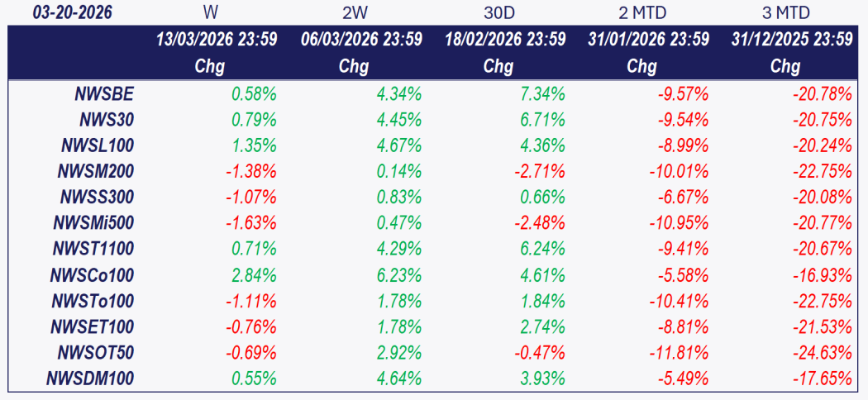The image size is (868, 400).
Task: Click NWSMi500 2 MTD value -10.95%
Action: [x=680, y=223]
